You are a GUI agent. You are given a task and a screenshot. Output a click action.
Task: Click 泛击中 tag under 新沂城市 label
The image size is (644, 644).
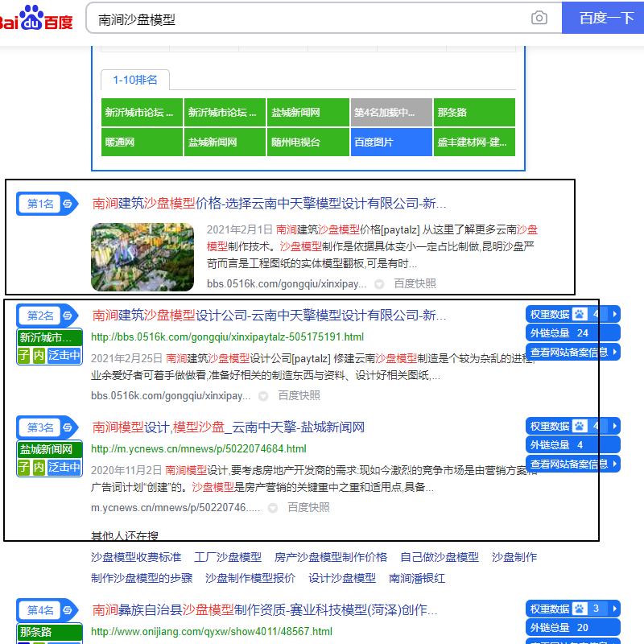click(64, 355)
